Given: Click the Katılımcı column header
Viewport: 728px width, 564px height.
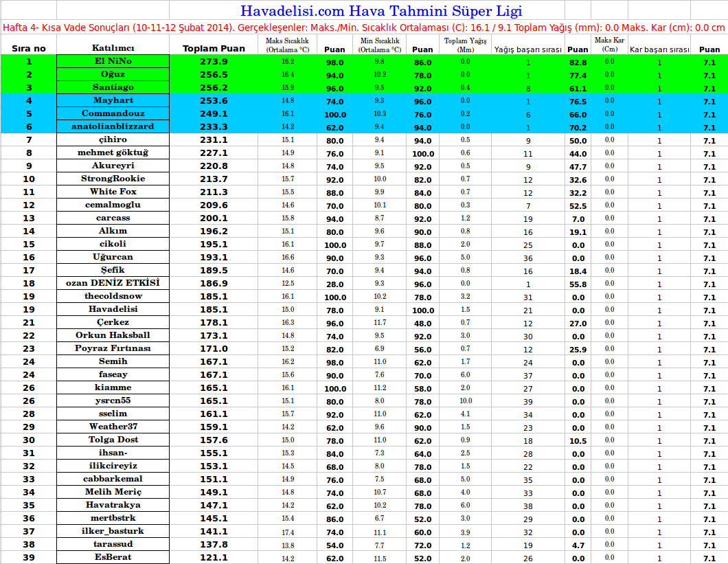Looking at the screenshot, I should click(x=113, y=48).
